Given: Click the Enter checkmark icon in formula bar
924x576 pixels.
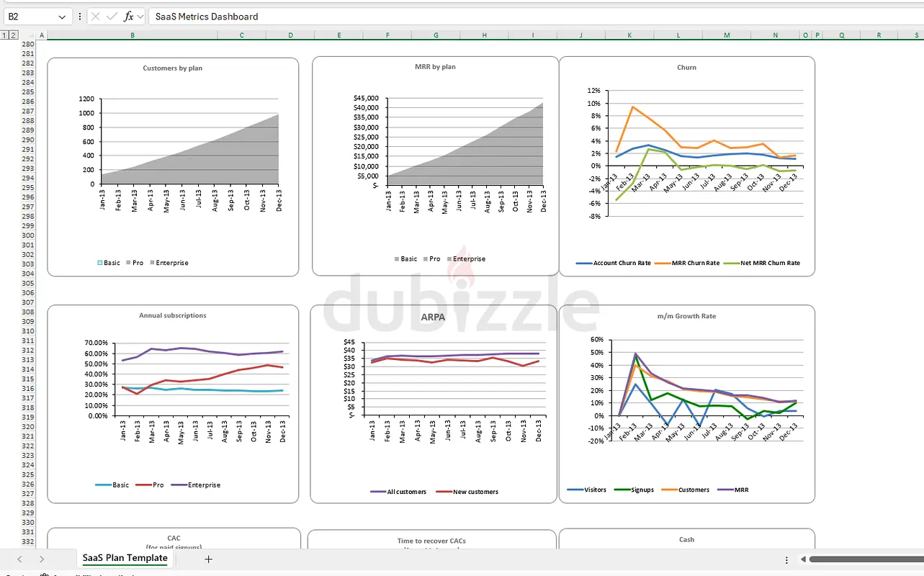Looking at the screenshot, I should [x=112, y=16].
